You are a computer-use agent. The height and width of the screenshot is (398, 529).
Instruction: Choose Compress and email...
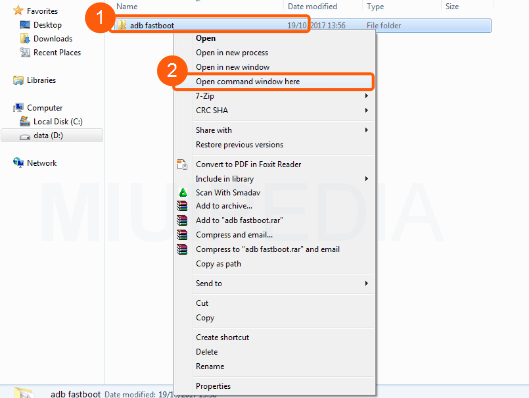tap(274, 235)
